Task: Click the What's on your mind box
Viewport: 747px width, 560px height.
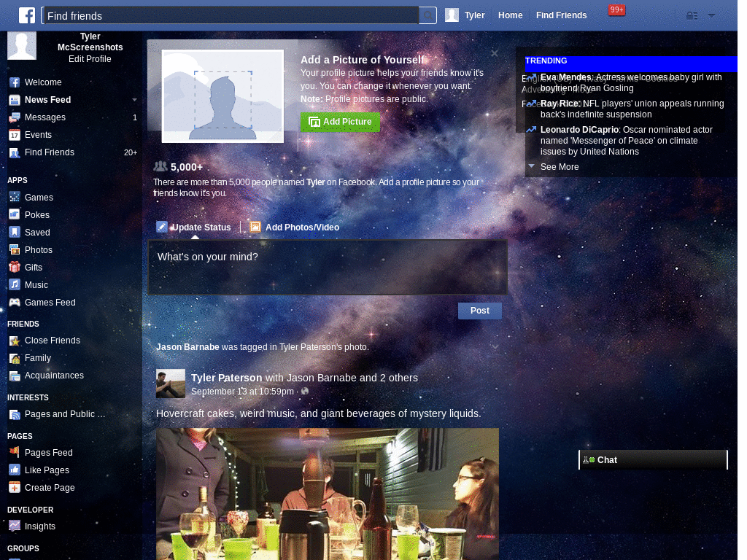Action: [328, 267]
